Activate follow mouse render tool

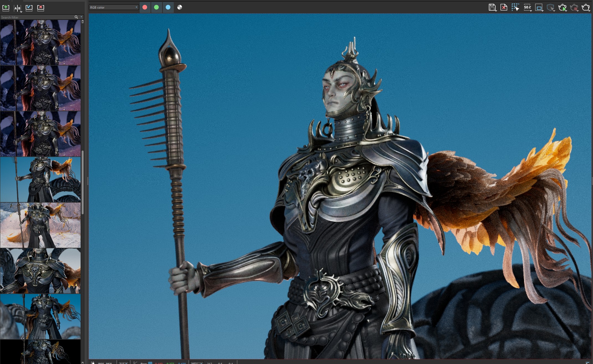(515, 7)
